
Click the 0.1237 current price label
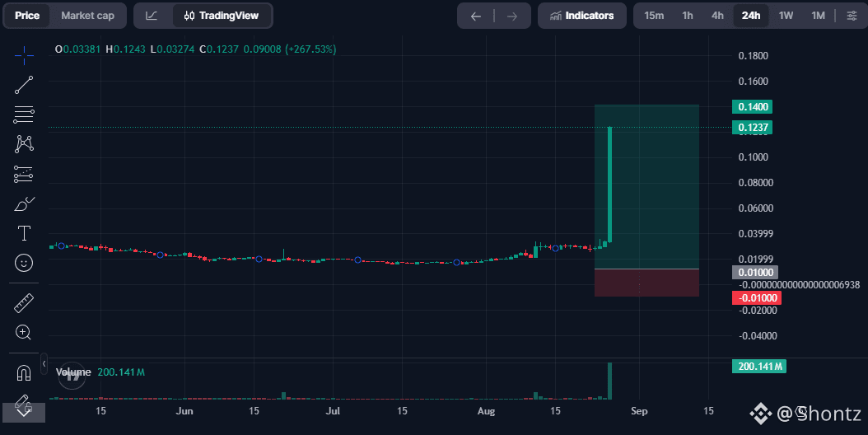pyautogui.click(x=752, y=128)
